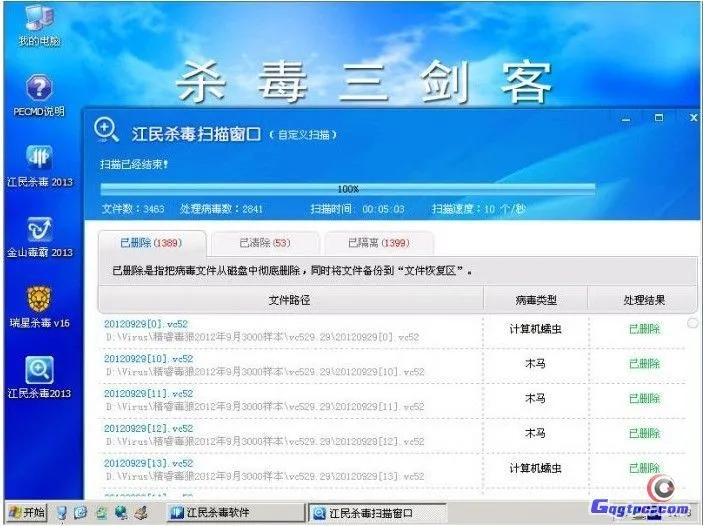Click the 开始 start button
The image size is (703, 526).
pyautogui.click(x=27, y=512)
